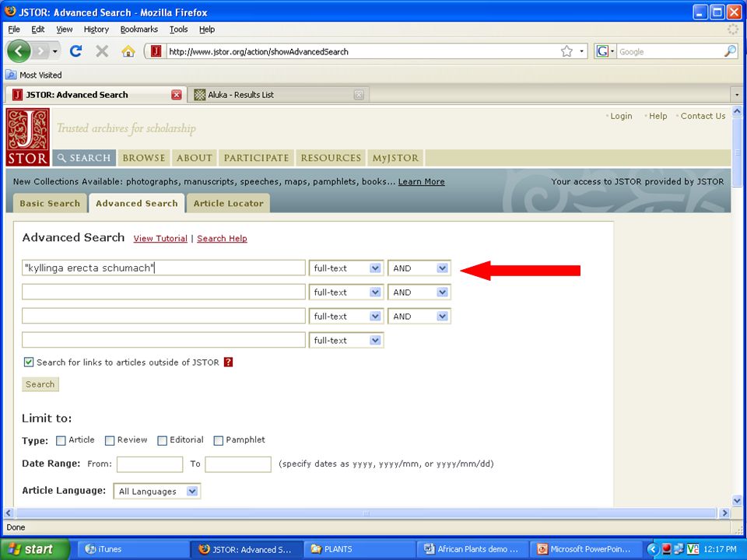Follow the Help link near Login

click(x=658, y=116)
